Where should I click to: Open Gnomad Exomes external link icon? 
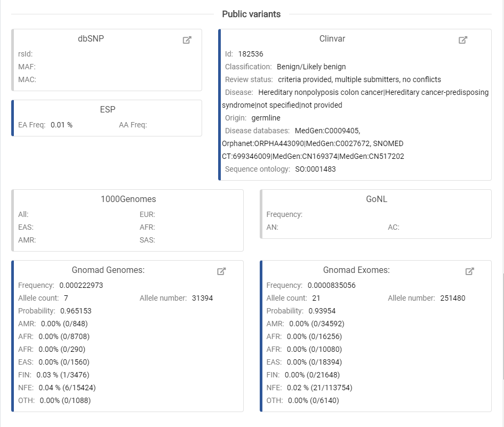coord(469,271)
